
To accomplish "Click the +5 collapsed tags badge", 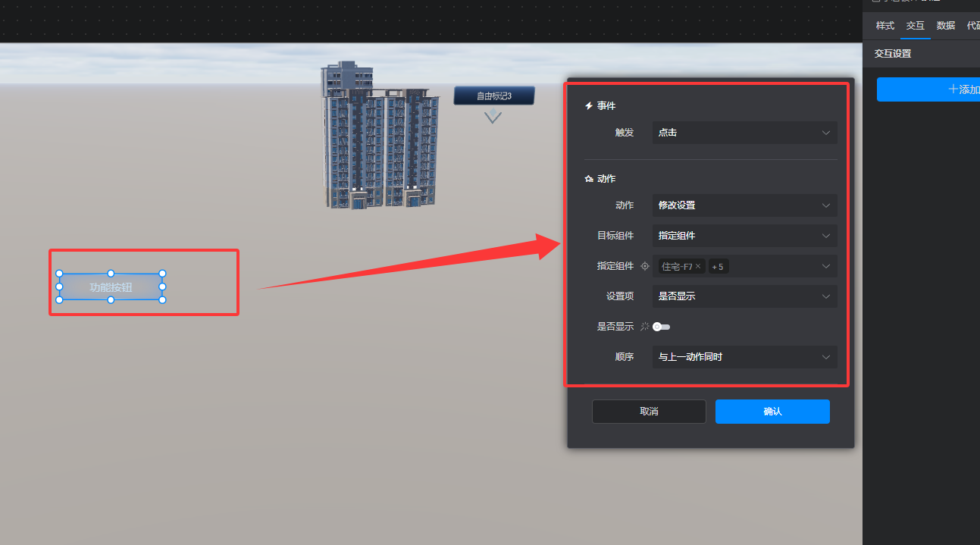I will (718, 266).
